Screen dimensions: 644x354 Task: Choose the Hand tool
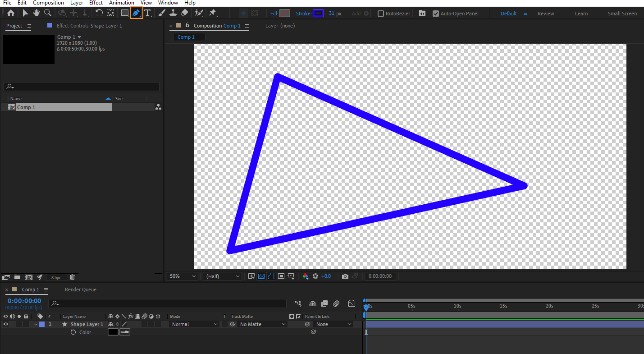37,13
